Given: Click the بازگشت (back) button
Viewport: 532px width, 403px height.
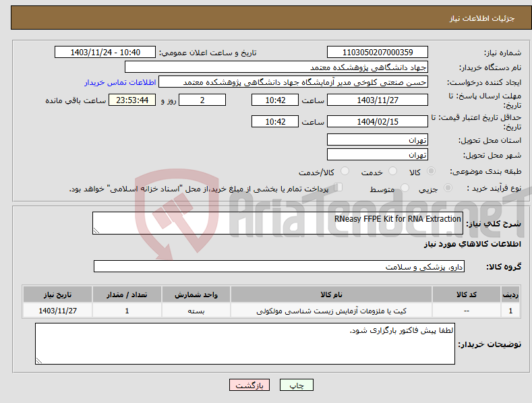Looking at the screenshot, I should point(249,385).
